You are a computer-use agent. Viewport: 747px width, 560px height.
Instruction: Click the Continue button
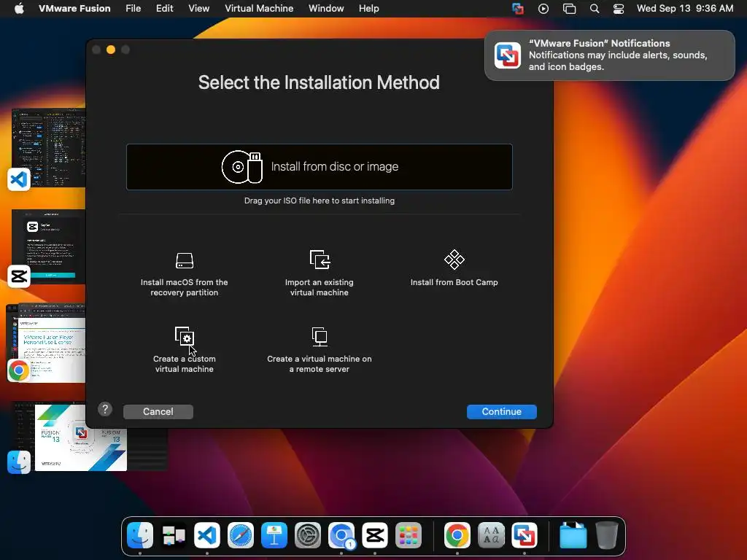pos(502,412)
